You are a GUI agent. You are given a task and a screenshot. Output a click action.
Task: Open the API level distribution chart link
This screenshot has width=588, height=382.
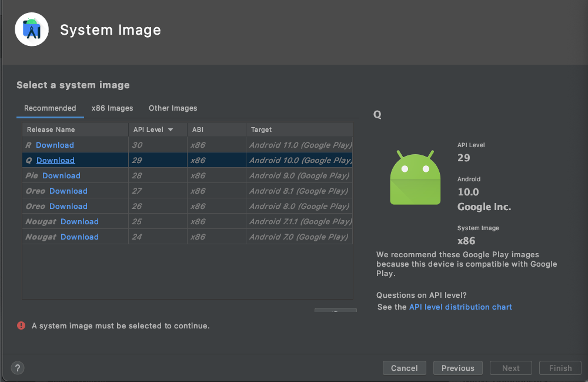pyautogui.click(x=460, y=307)
